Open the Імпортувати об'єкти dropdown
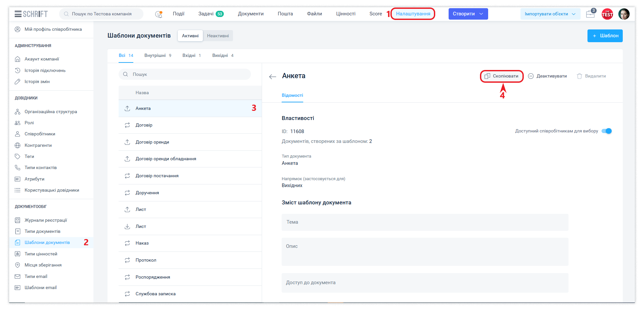 550,14
